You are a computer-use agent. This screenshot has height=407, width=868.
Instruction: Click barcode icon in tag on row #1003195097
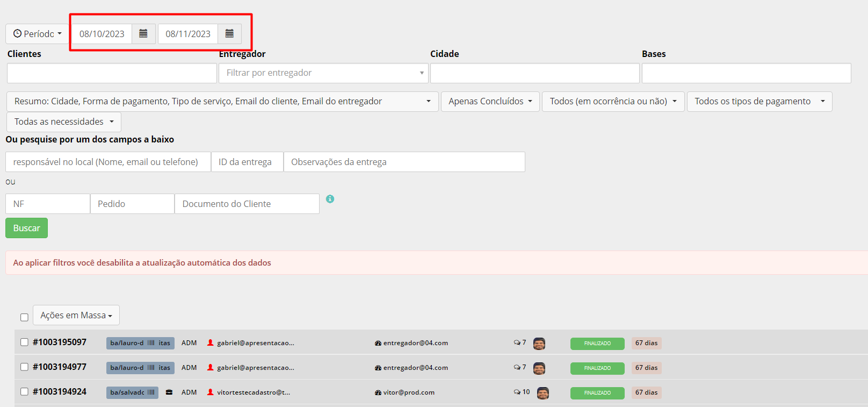(x=151, y=343)
